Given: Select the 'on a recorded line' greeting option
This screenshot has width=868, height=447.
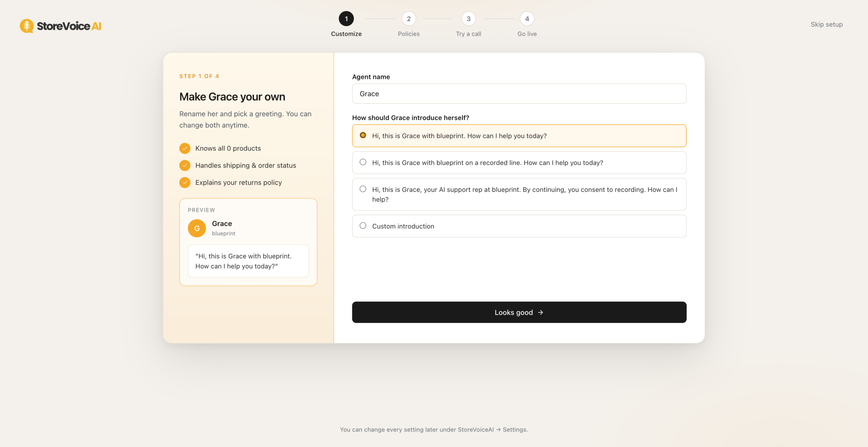Looking at the screenshot, I should (x=519, y=163).
